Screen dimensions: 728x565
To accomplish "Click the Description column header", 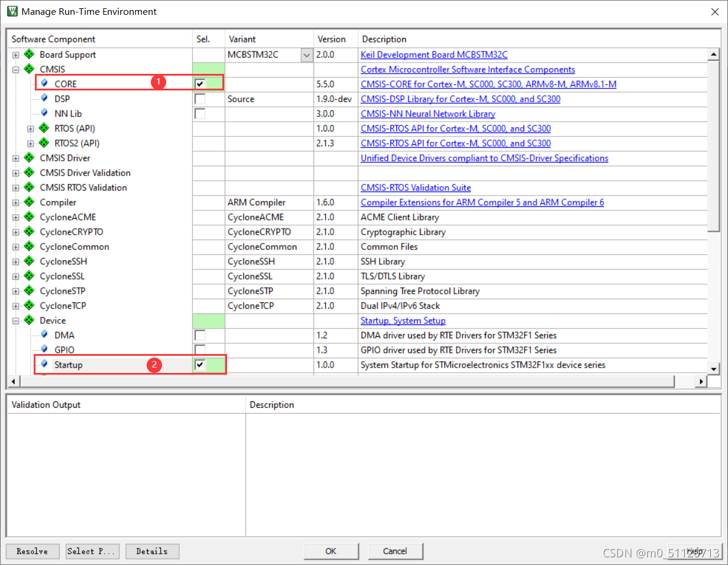I will point(532,39).
